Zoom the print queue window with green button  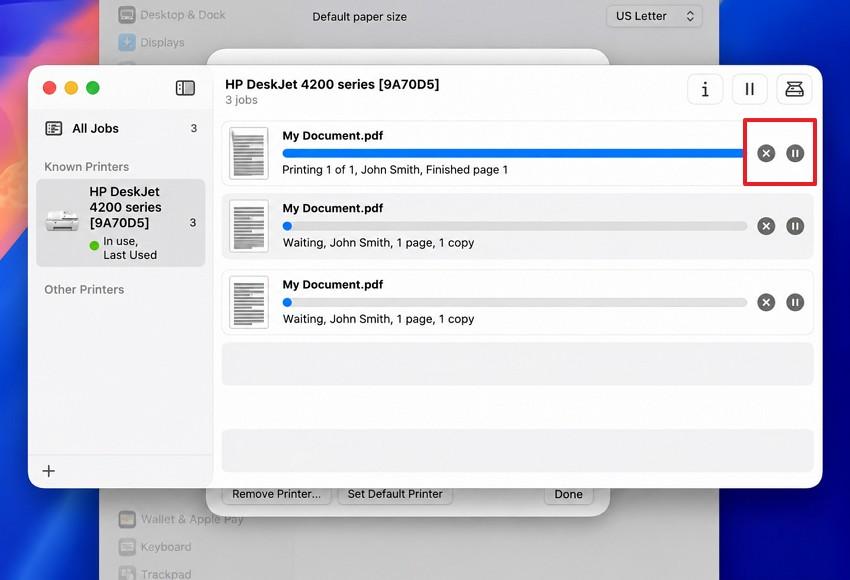coord(93,88)
